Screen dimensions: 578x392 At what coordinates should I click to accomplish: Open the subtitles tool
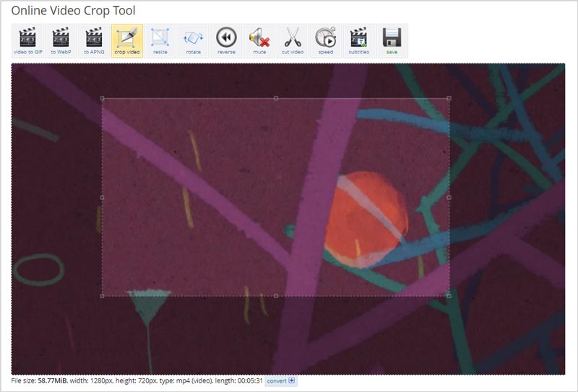point(359,40)
